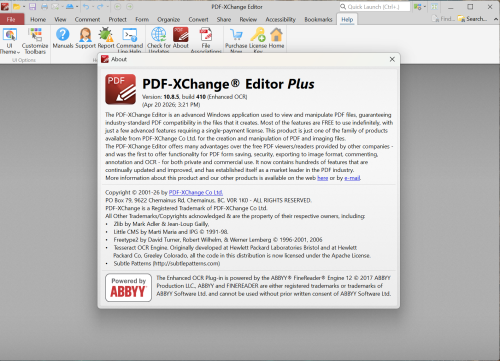Close the About dialog

[x=392, y=59]
